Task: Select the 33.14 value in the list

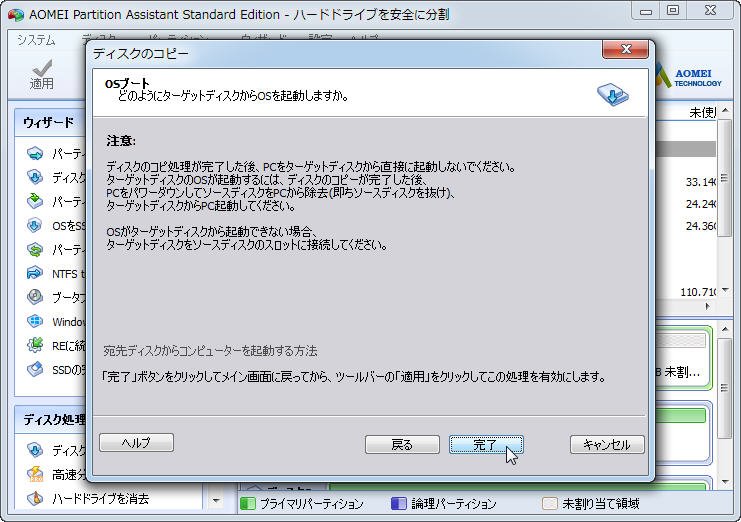Action: point(701,182)
